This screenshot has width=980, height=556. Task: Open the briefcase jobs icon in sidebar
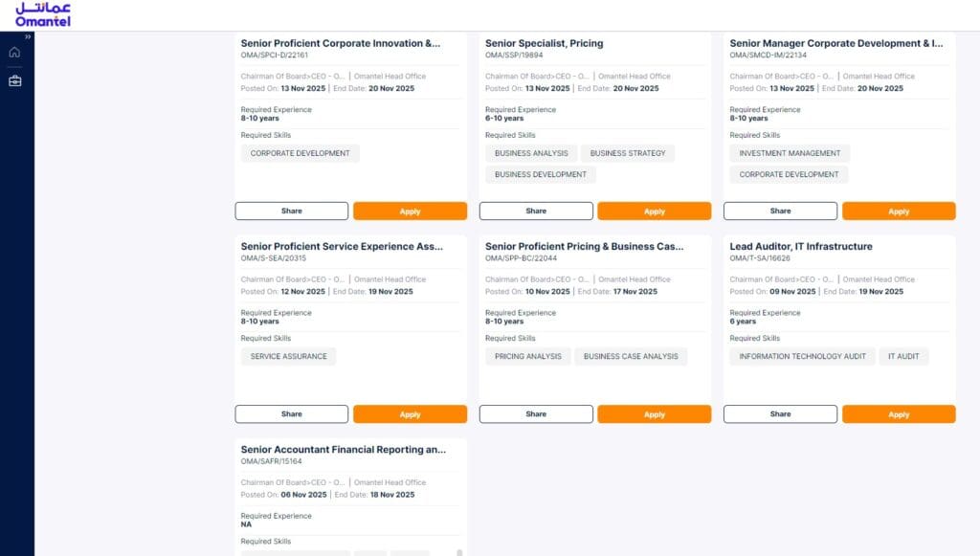coord(14,80)
